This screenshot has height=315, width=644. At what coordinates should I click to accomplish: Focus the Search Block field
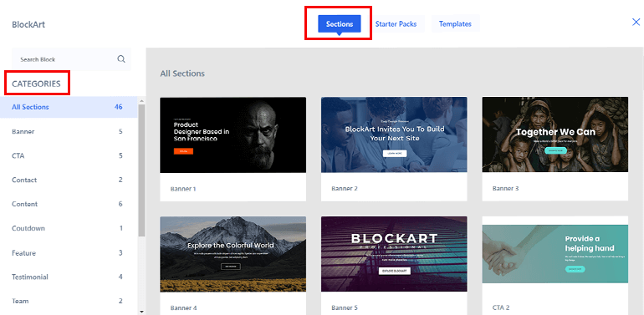(x=71, y=59)
